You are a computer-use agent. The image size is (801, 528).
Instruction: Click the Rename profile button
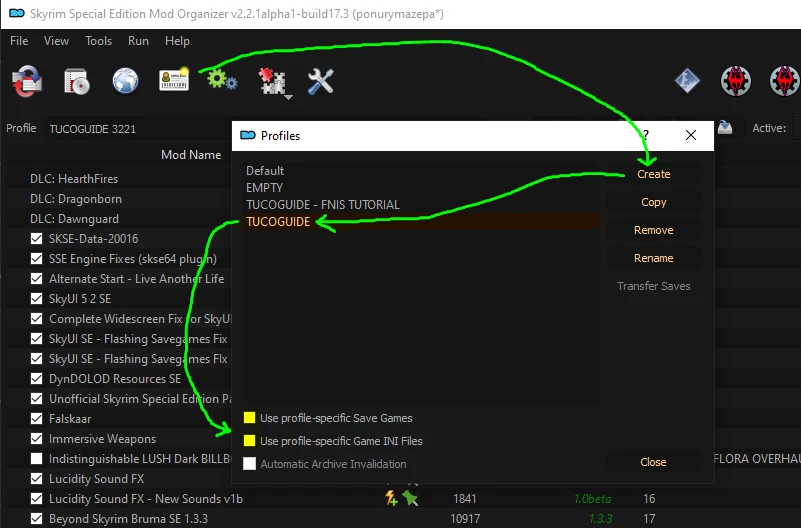click(x=654, y=258)
